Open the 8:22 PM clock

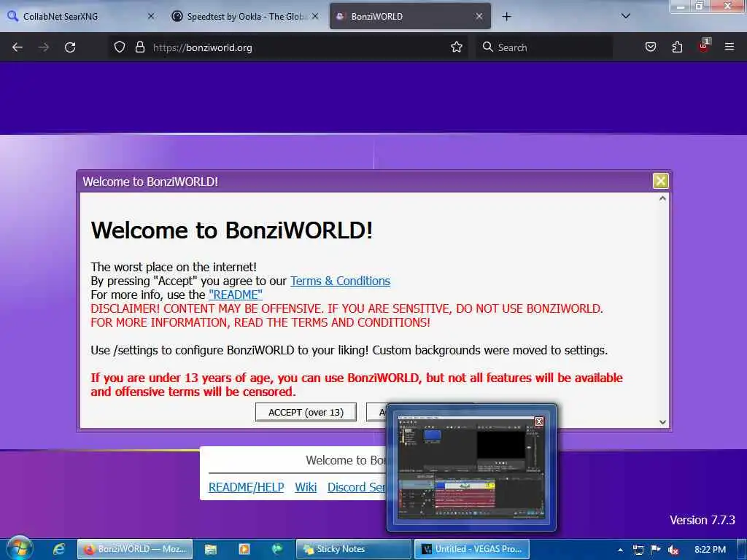tap(710, 550)
